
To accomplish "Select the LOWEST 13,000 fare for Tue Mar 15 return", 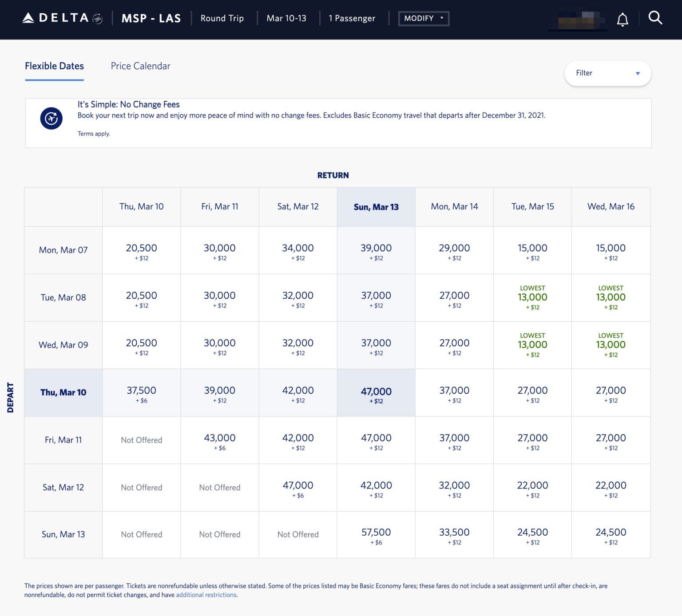I will click(532, 297).
